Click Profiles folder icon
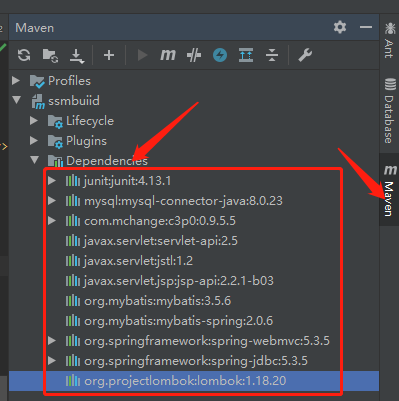This screenshot has width=399, height=401. 37,82
